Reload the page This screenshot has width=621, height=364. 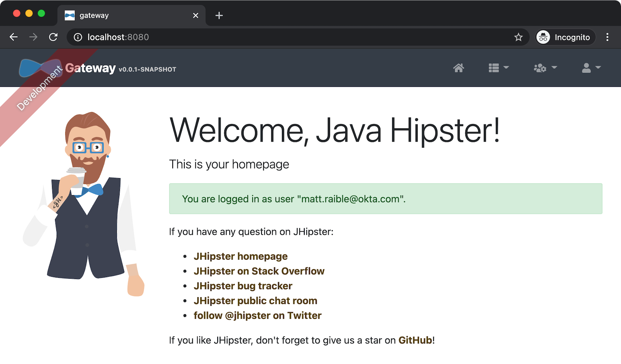[x=53, y=37]
